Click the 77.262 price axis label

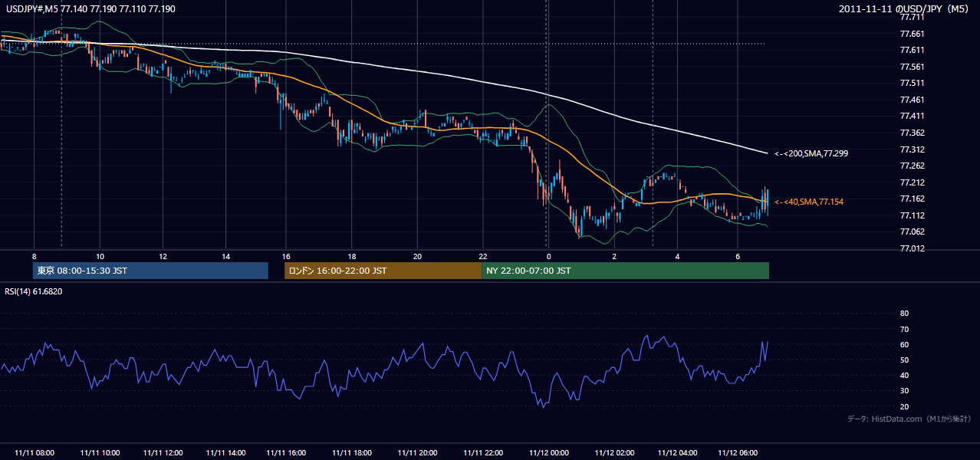(x=913, y=166)
